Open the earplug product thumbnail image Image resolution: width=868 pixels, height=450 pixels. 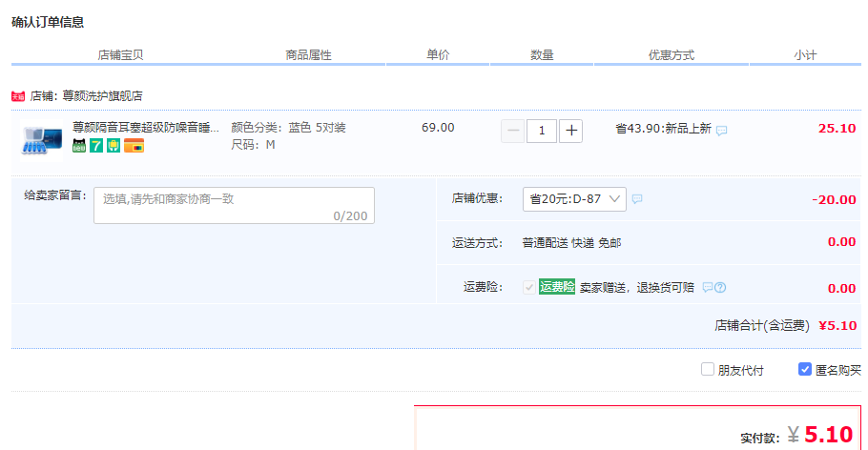pyautogui.click(x=42, y=140)
